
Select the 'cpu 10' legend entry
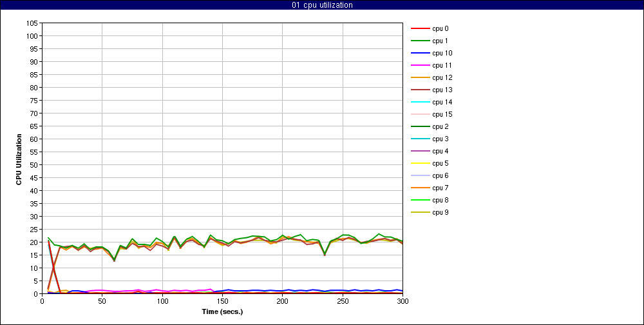point(431,53)
